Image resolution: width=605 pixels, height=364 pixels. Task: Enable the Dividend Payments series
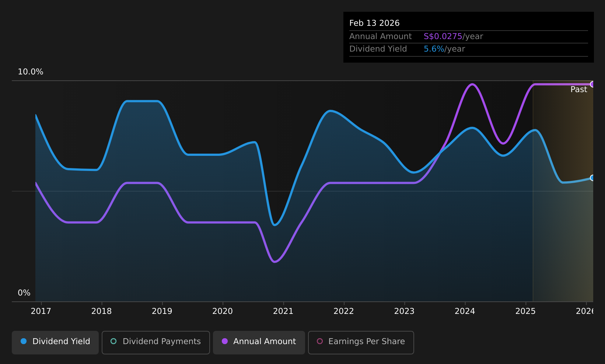point(155,342)
